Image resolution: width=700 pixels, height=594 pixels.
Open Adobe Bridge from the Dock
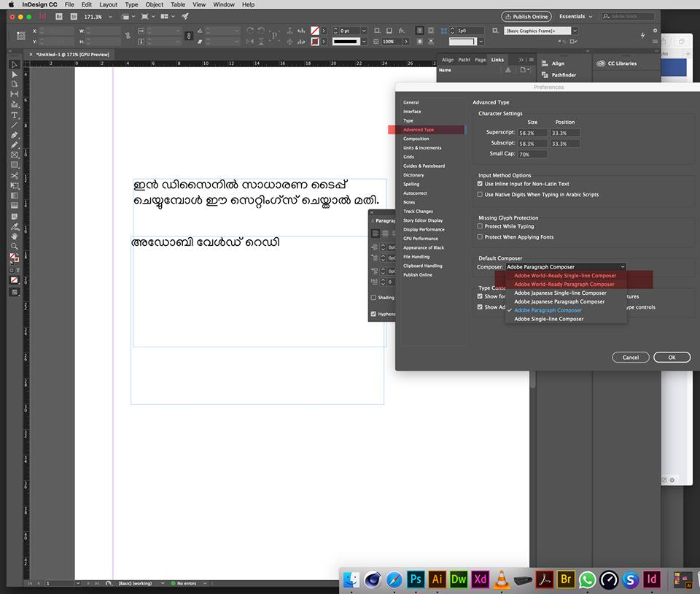[566, 579]
